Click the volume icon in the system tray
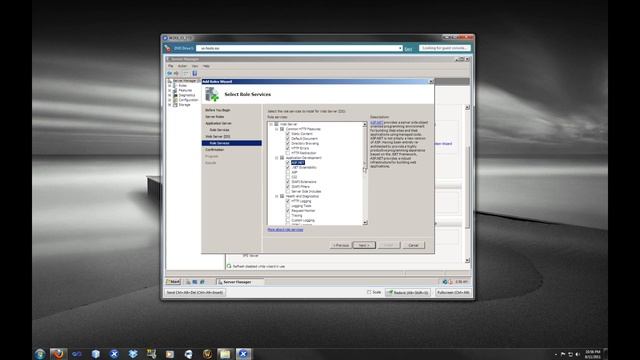The height and width of the screenshot is (360, 640). (x=578, y=354)
